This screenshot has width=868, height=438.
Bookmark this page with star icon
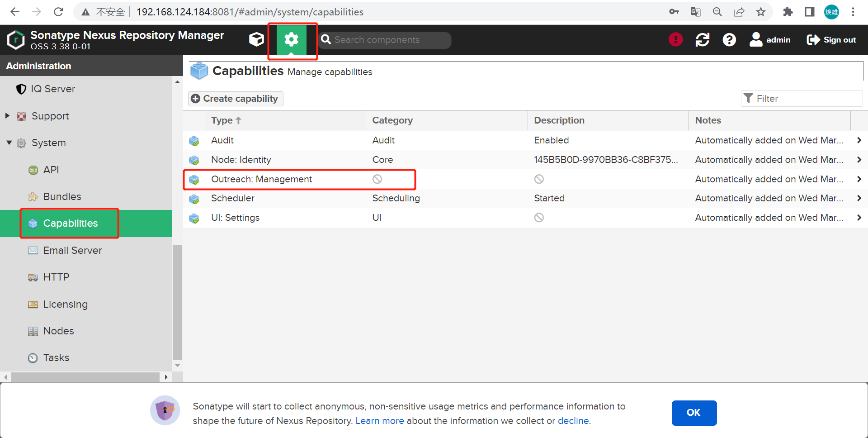[761, 12]
